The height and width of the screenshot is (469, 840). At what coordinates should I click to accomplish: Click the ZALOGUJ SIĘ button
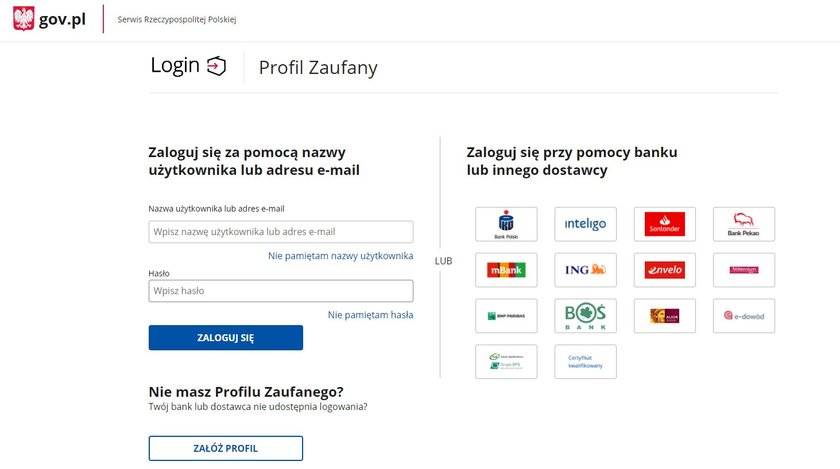click(x=226, y=338)
